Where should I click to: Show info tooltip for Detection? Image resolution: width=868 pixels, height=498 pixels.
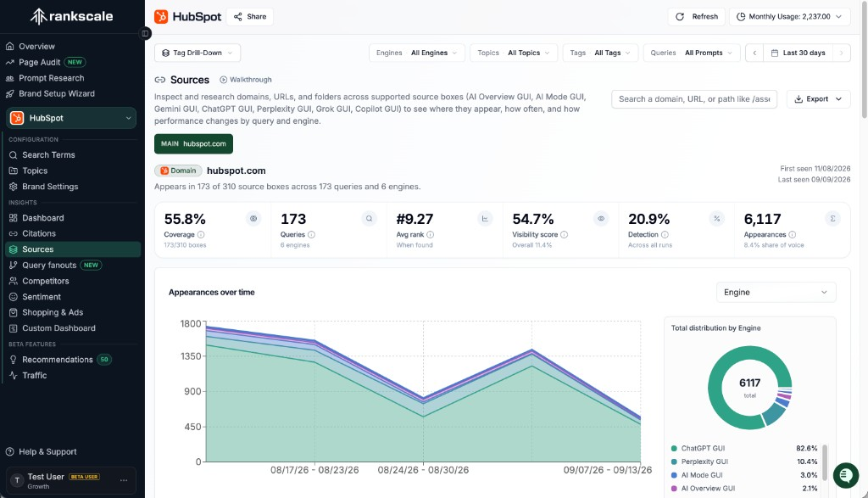(x=665, y=235)
